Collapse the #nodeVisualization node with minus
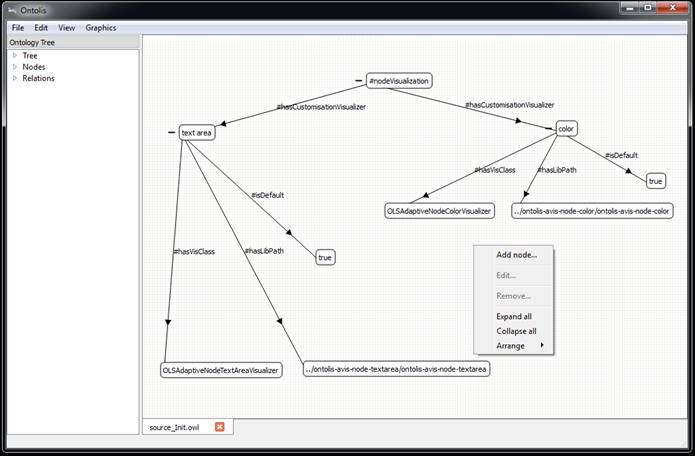Viewport: 695px width, 456px height. click(359, 81)
